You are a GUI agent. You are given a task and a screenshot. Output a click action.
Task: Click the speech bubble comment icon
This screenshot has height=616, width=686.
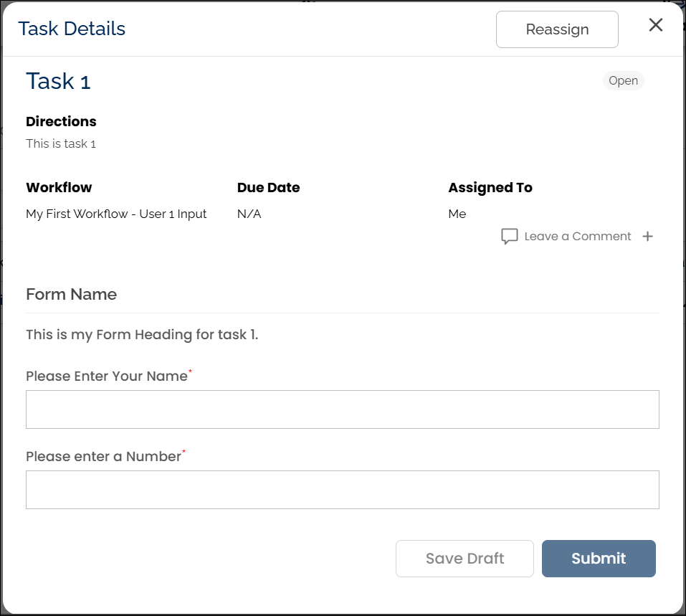(509, 237)
